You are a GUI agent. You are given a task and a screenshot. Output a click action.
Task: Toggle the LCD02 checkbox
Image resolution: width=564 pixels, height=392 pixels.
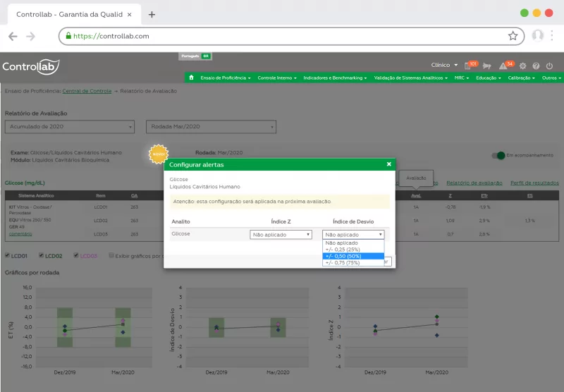(x=41, y=255)
